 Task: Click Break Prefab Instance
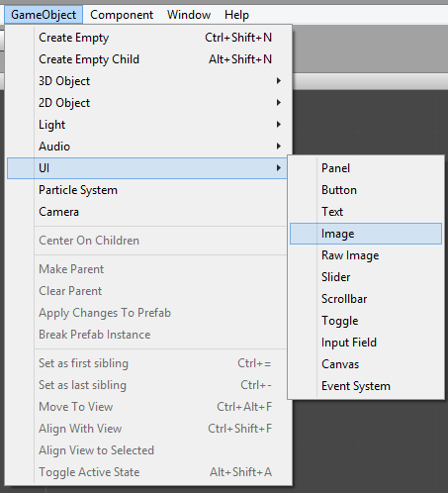147,335
